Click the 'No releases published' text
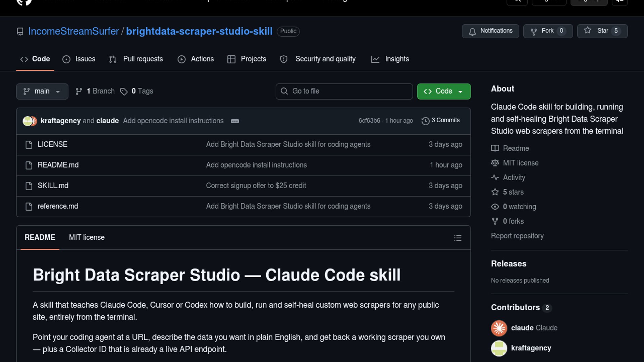 pos(520,281)
